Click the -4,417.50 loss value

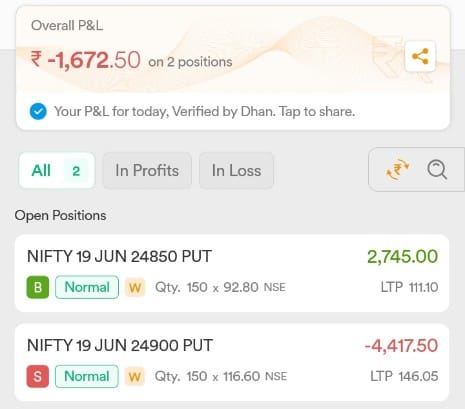coord(401,345)
